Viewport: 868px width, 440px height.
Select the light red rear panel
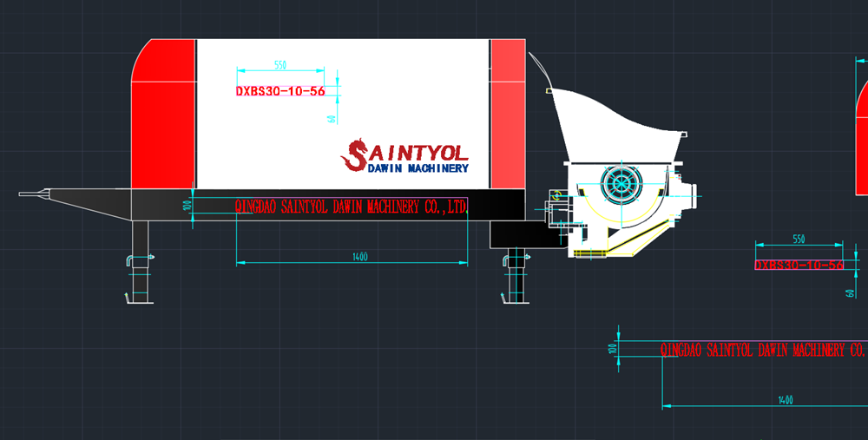pyautogui.click(x=508, y=114)
